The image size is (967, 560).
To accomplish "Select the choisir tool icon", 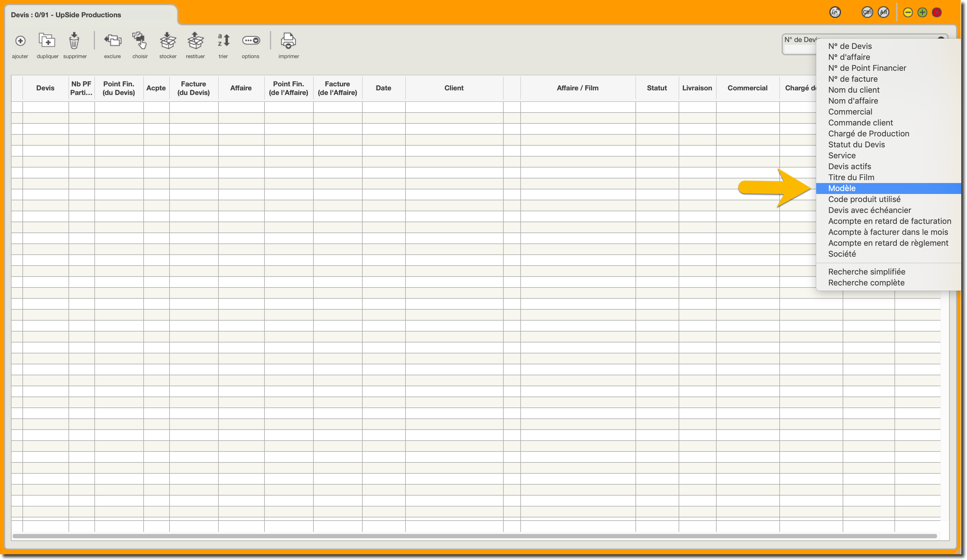I will coord(140,41).
